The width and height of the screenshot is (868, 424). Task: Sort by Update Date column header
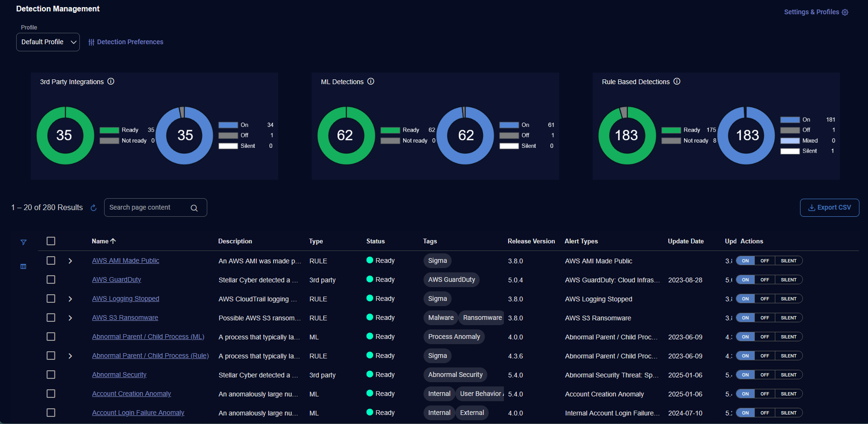685,241
